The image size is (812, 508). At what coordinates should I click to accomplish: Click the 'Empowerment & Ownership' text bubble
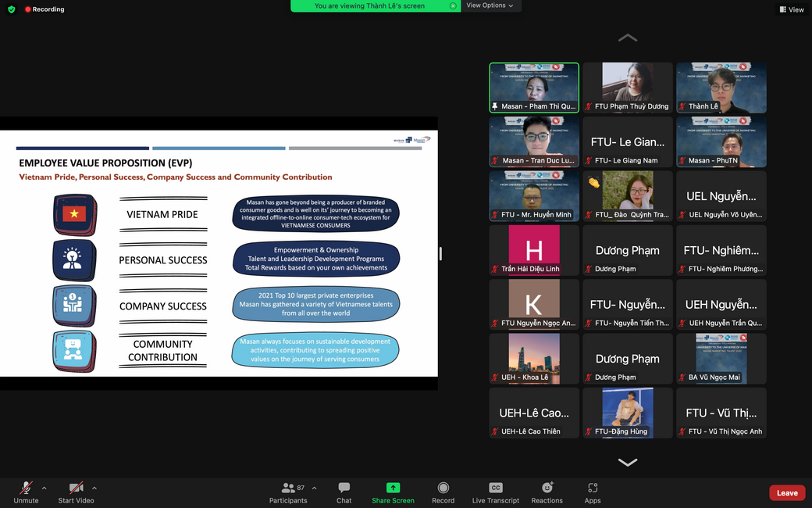(316, 259)
